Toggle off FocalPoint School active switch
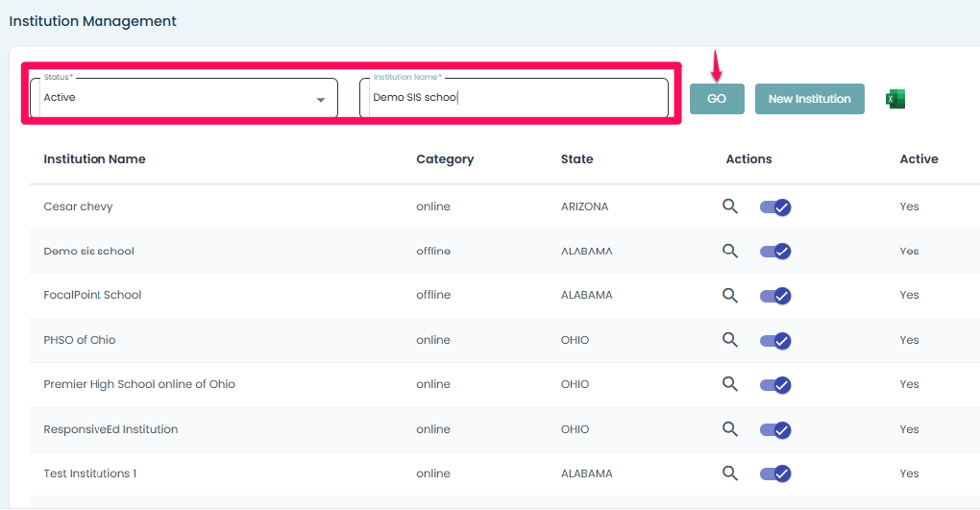The width and height of the screenshot is (980, 510). pyautogui.click(x=775, y=295)
